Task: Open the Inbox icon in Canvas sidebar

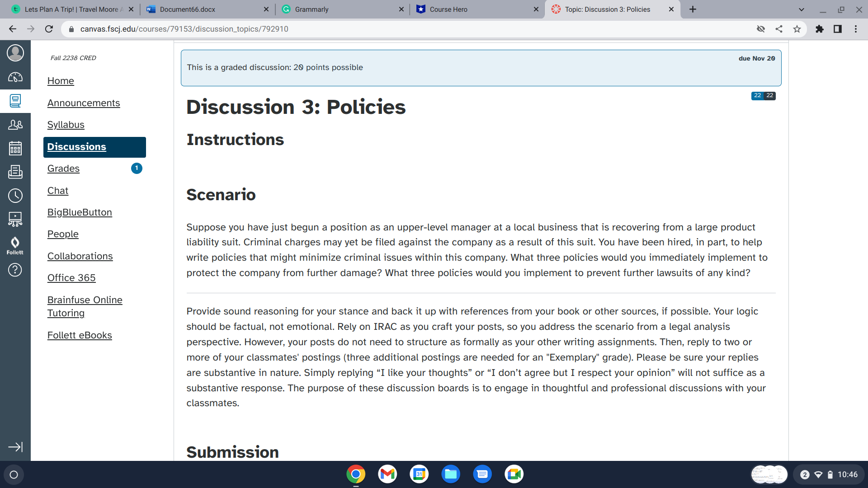Action: pyautogui.click(x=15, y=172)
